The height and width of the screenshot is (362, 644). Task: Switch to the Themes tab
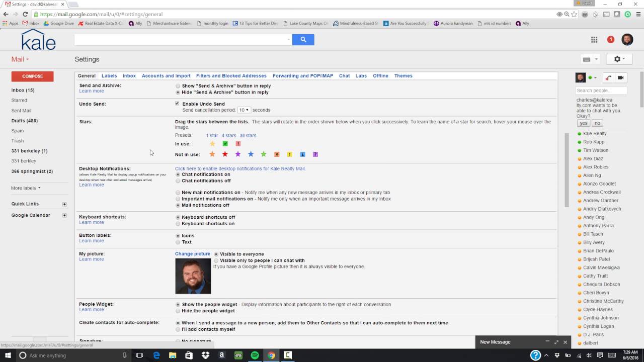point(404,76)
